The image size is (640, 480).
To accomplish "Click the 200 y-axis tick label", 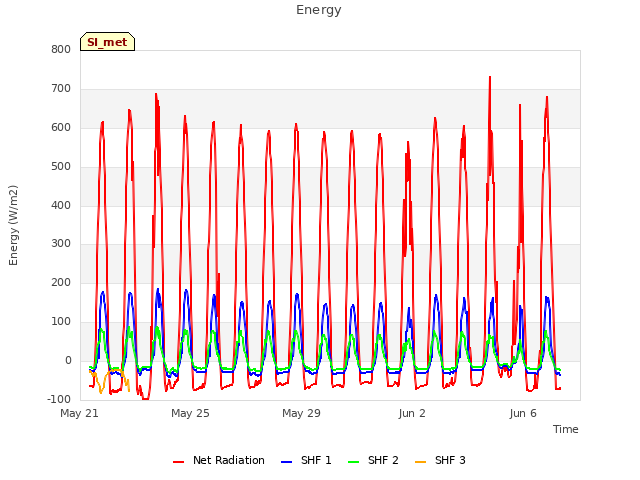I will [x=61, y=282].
